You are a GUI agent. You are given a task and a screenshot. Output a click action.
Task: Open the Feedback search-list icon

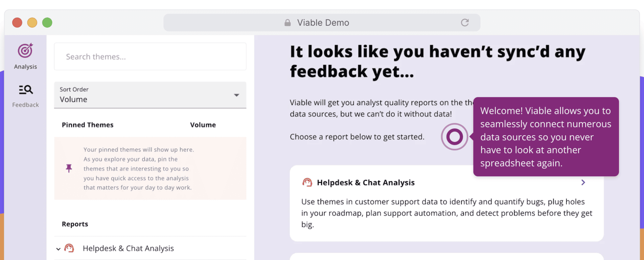click(x=26, y=90)
